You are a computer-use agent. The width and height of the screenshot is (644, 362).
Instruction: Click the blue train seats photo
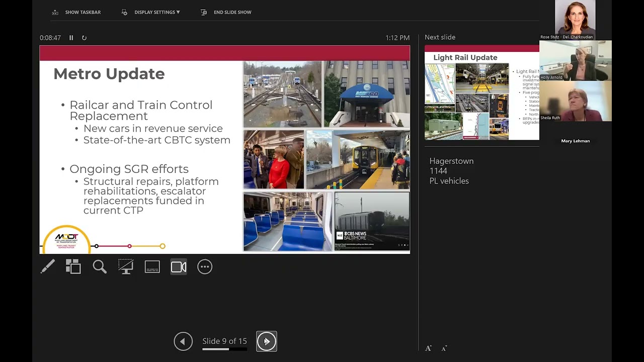(x=288, y=221)
